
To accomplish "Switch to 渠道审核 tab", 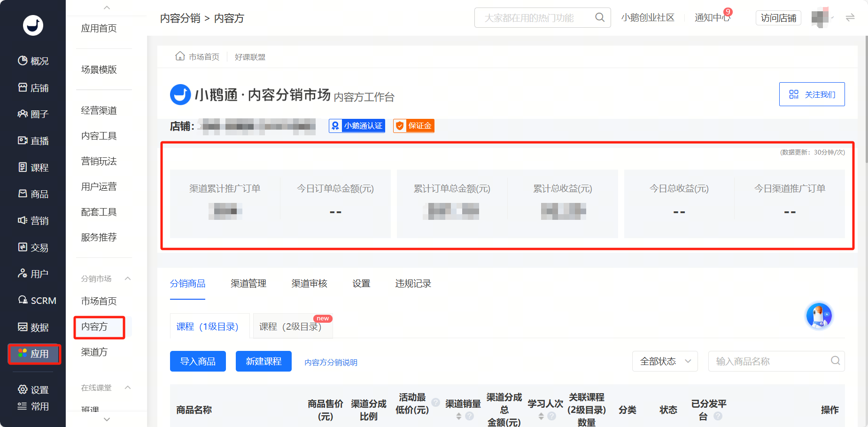I will coord(309,284).
